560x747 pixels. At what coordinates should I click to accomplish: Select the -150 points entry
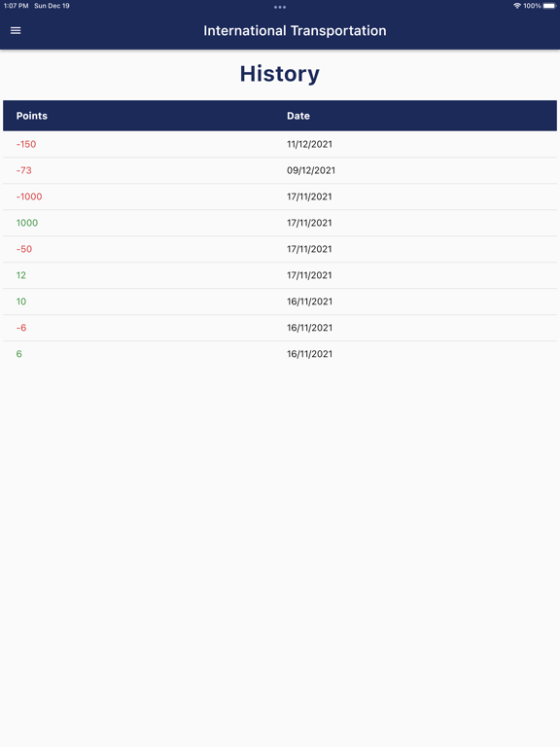[26, 144]
